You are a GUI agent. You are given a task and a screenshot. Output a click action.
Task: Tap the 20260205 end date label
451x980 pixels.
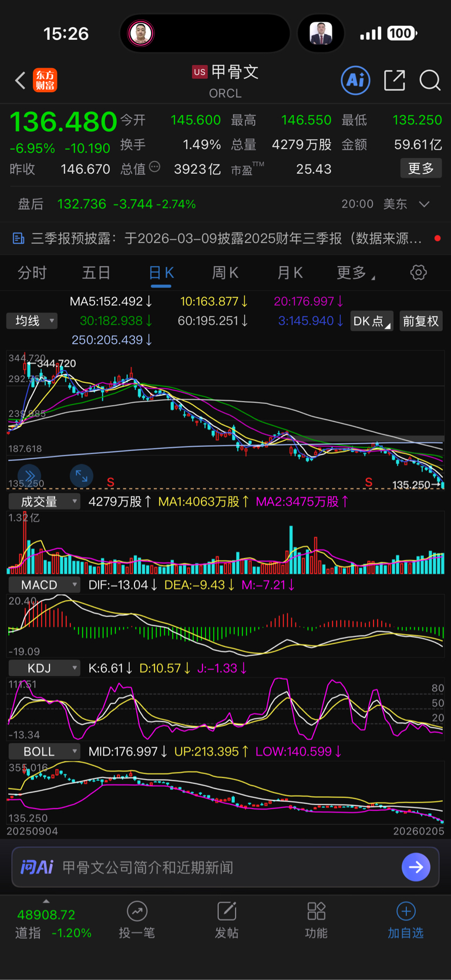[x=419, y=831]
